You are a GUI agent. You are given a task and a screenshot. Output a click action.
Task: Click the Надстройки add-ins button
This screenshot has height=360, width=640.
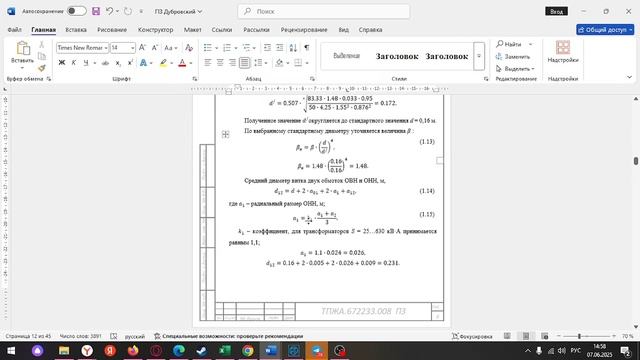[x=563, y=51]
